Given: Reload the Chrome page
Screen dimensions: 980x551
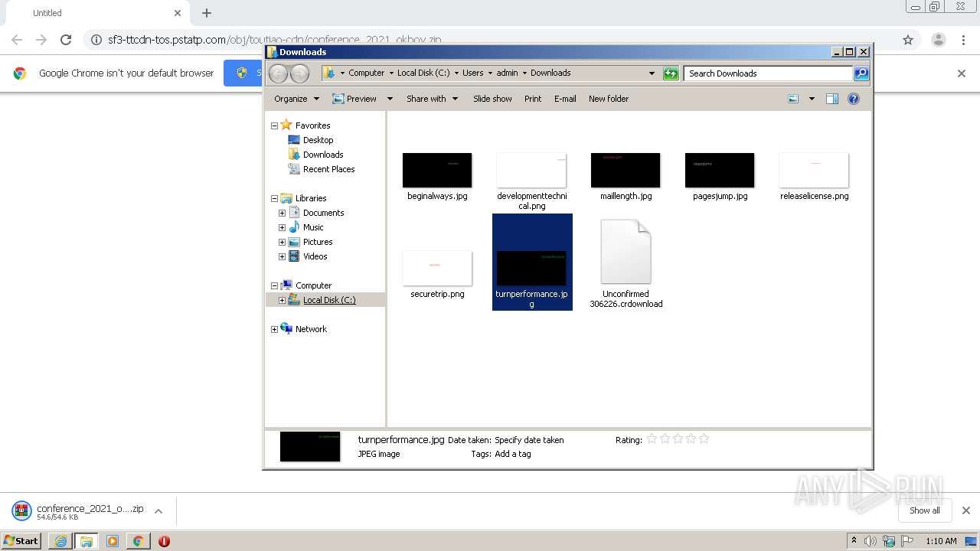Looking at the screenshot, I should coord(66,40).
